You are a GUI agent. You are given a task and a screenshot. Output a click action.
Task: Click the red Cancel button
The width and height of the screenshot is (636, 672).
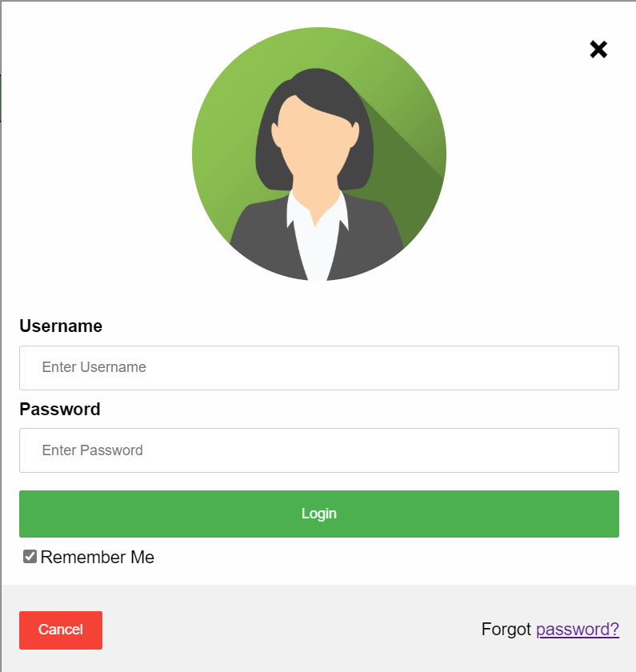(x=61, y=630)
